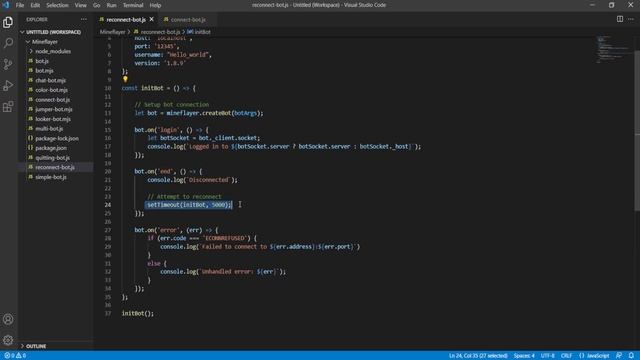Open the Explorer view in activity bar

coord(8,22)
